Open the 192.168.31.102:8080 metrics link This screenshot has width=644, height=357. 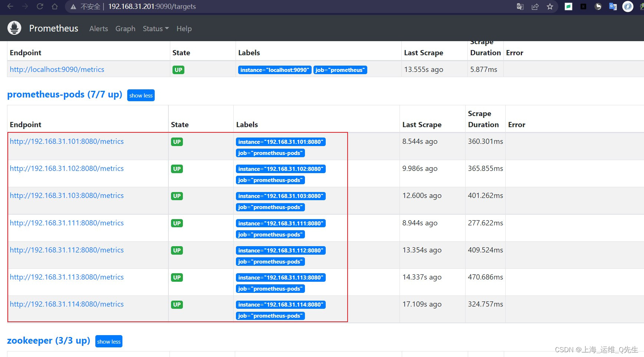(x=67, y=168)
